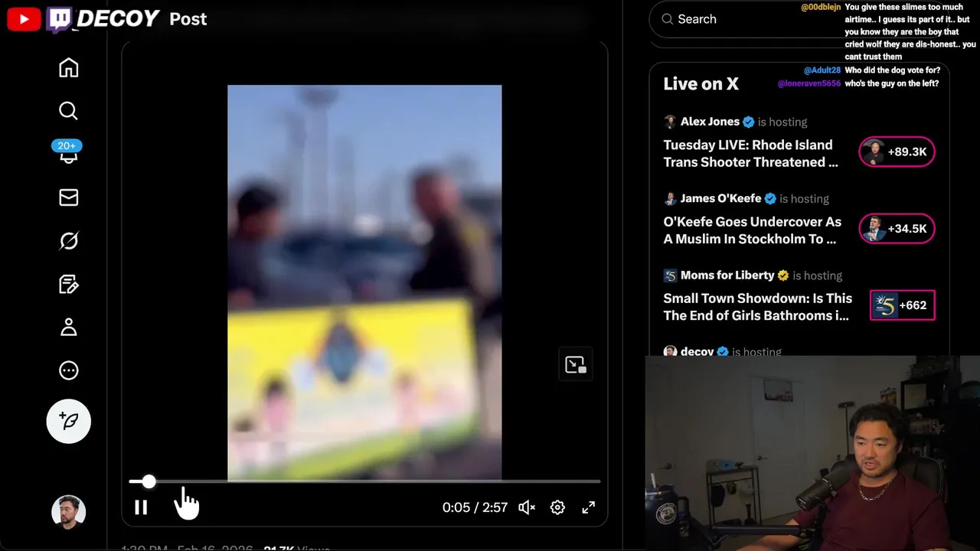The image size is (980, 551).
Task: Click James O'Keefe small avatar
Action: (x=670, y=198)
